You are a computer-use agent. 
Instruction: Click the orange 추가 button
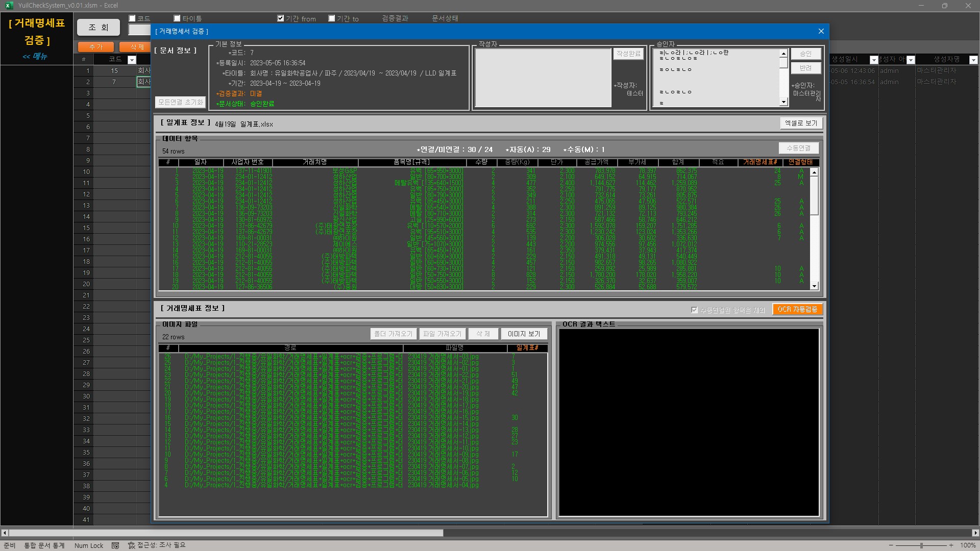point(96,47)
